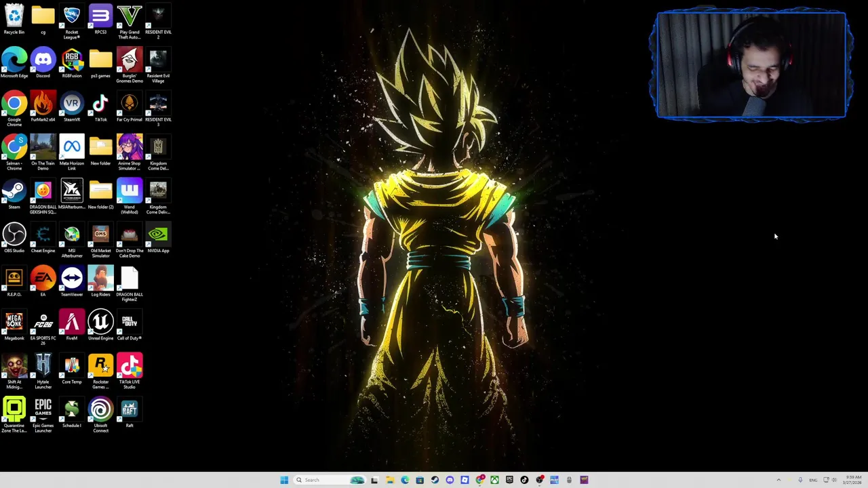Image resolution: width=868 pixels, height=488 pixels.
Task: Open the Windows Start menu
Action: pyautogui.click(x=284, y=480)
